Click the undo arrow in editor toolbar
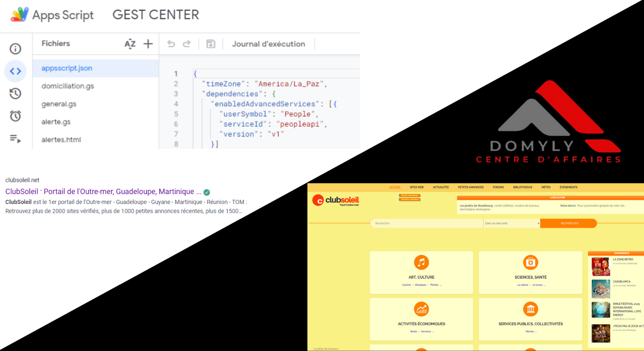The image size is (644, 351). click(171, 44)
